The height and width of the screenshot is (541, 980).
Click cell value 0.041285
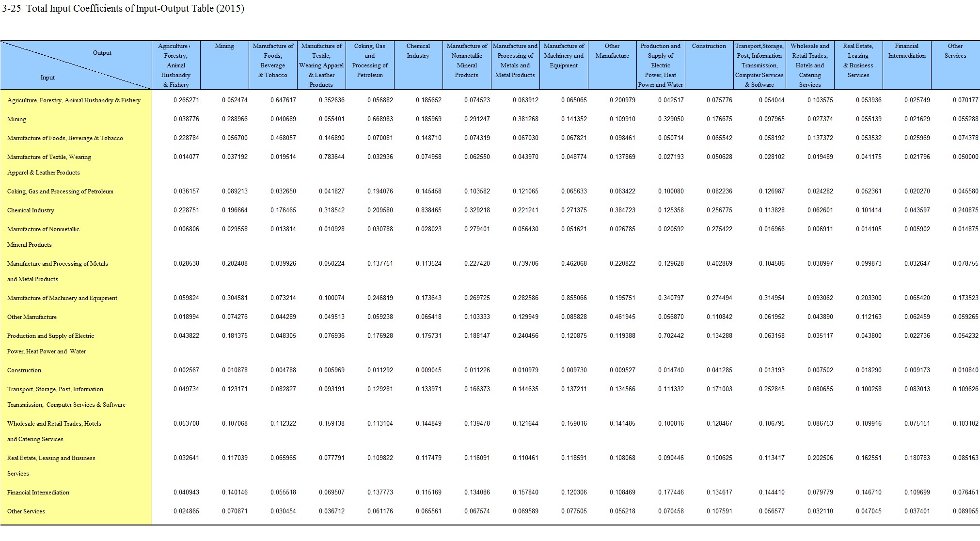[719, 370]
